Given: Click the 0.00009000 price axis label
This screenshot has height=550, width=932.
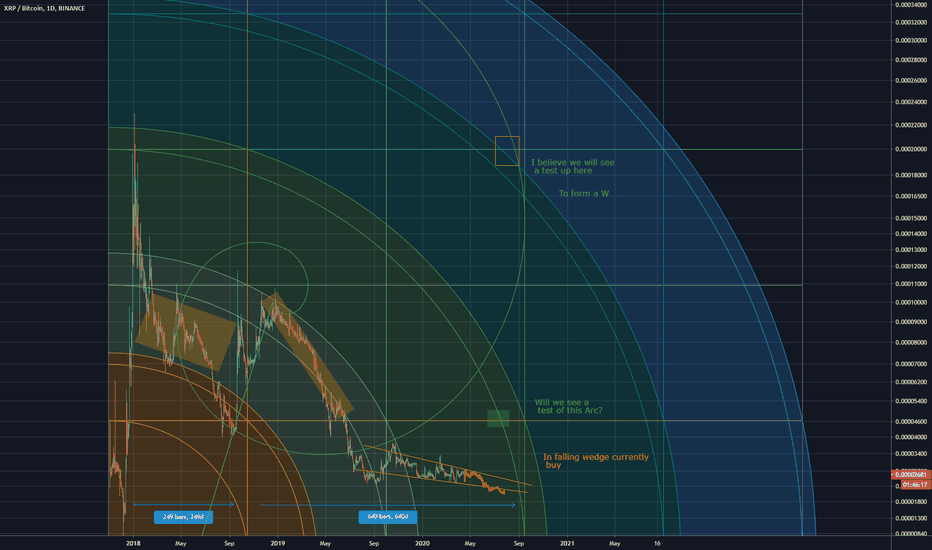Looking at the screenshot, I should point(911,322).
